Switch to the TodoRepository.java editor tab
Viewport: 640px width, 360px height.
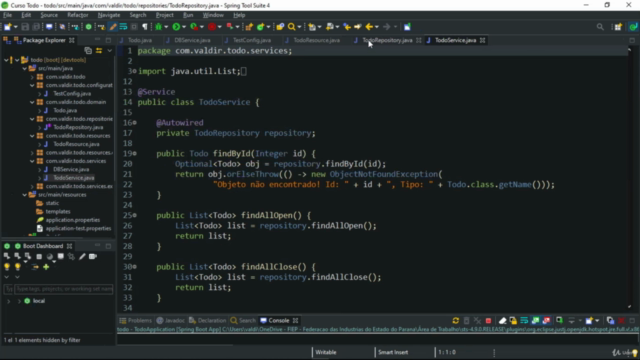387,40
